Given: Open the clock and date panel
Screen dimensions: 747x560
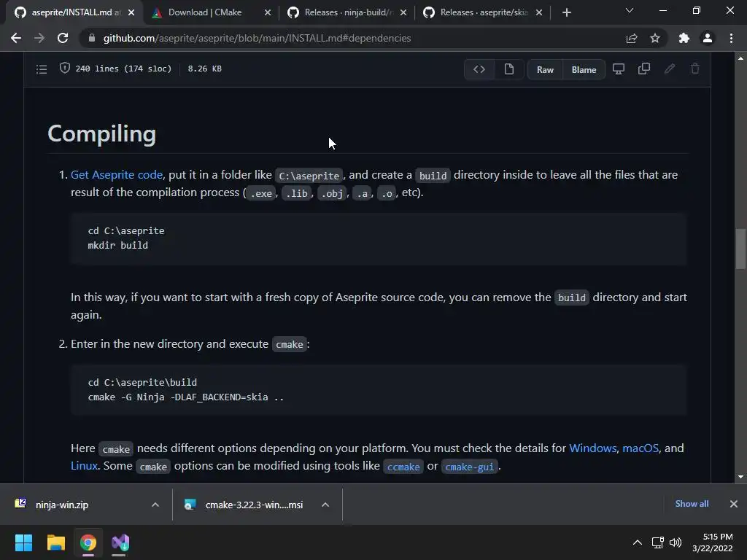Looking at the screenshot, I should coord(713,542).
